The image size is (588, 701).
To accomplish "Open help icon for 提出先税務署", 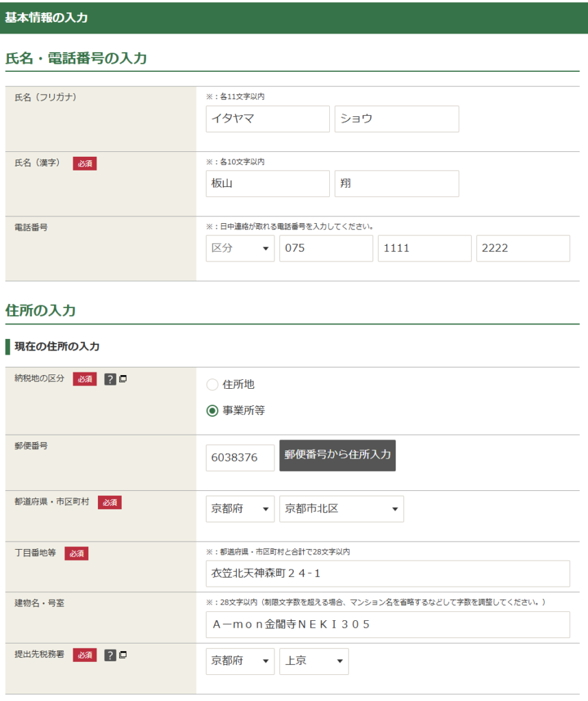I will point(110,655).
